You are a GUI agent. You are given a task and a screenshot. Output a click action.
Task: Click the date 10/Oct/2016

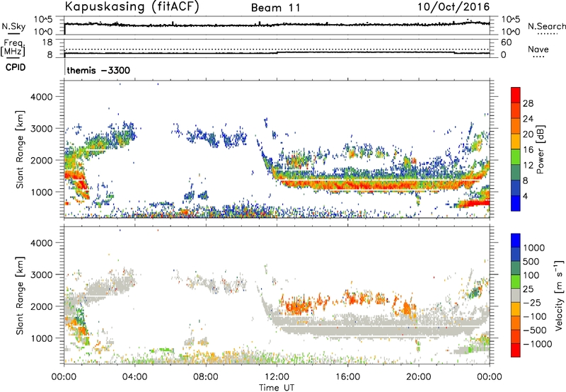coord(454,7)
